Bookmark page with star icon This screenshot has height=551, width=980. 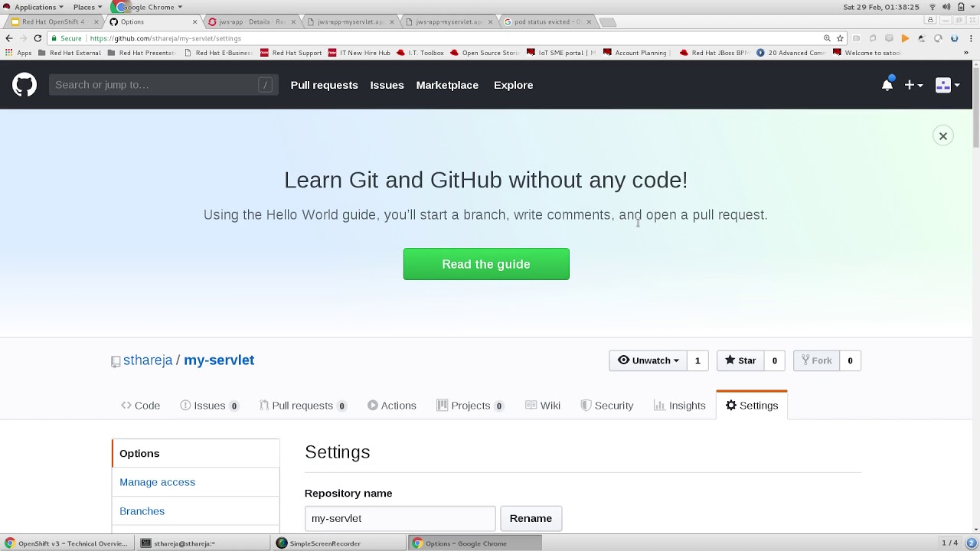[x=840, y=38]
